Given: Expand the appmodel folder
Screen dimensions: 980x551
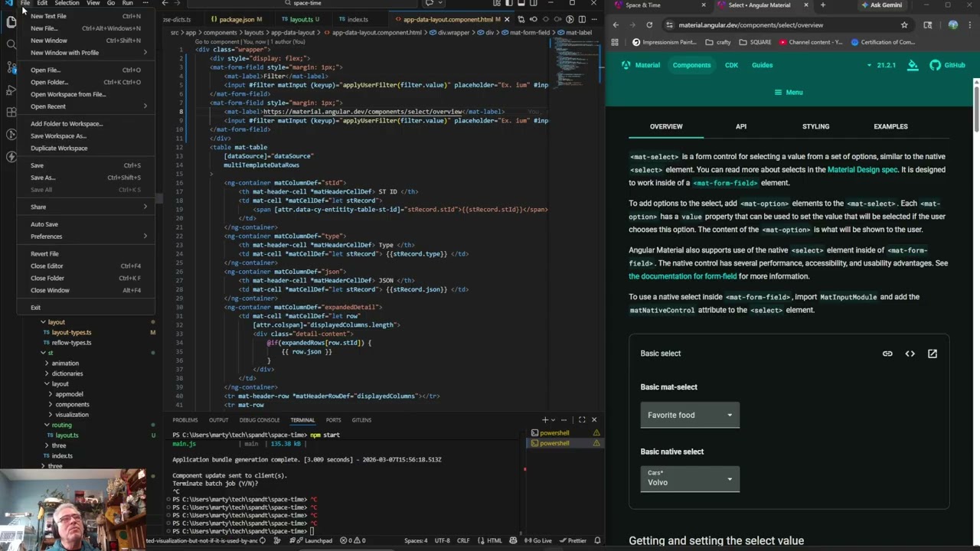Looking at the screenshot, I should coord(69,394).
